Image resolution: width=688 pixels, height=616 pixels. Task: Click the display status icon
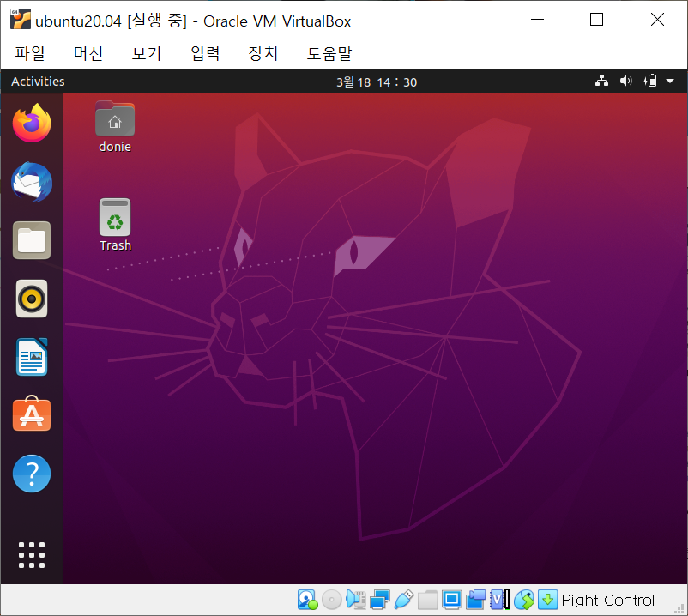pyautogui.click(x=451, y=600)
